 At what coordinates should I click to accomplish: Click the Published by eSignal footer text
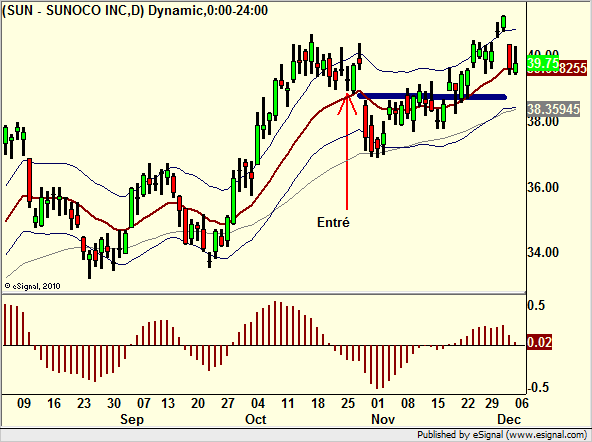coord(502,435)
